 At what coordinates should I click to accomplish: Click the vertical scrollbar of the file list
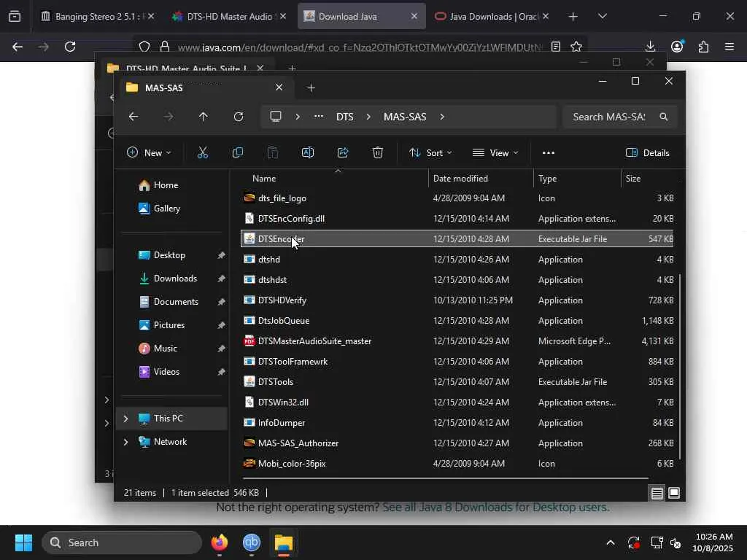[680, 367]
